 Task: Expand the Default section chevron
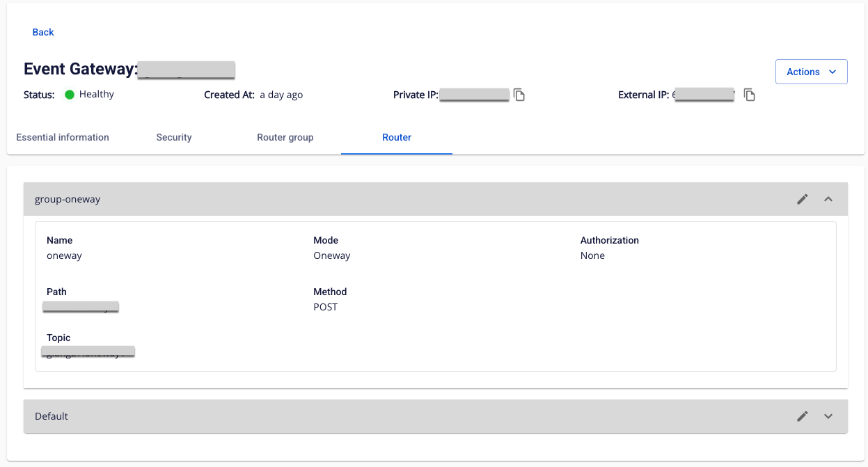828,416
